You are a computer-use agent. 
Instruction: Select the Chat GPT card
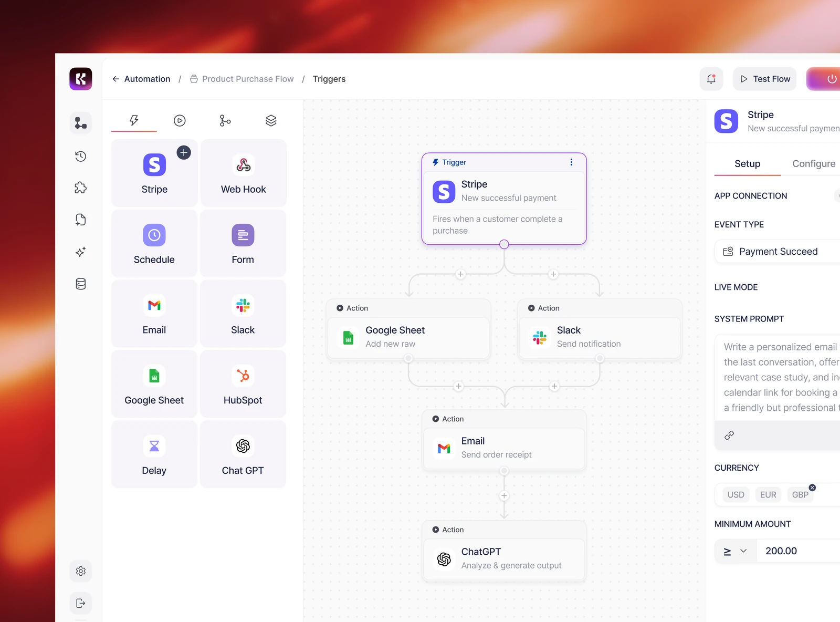tap(243, 454)
